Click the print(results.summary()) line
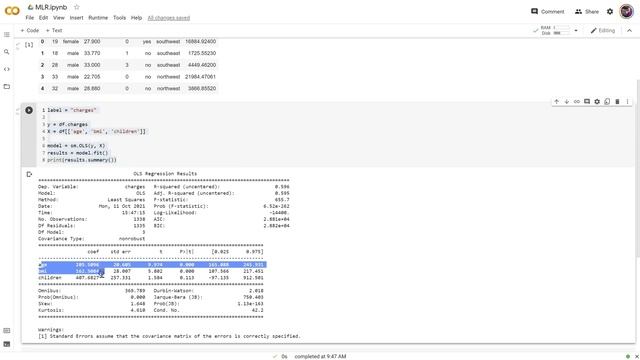 coord(82,160)
